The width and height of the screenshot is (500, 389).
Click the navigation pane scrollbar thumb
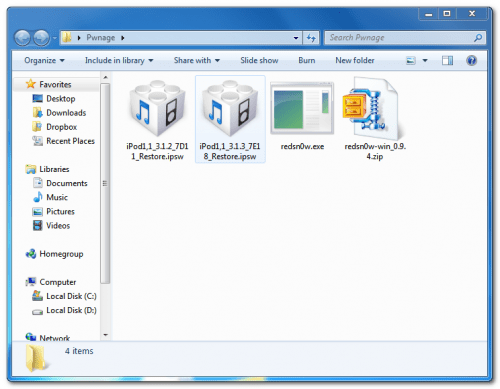click(105, 183)
